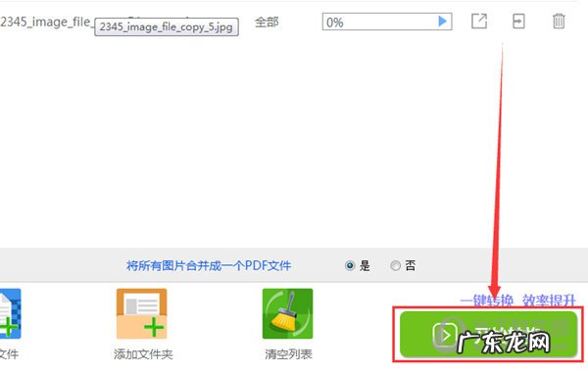Screen dimensions: 588x371
Task: Click the 全部 page range text
Action: 267,23
